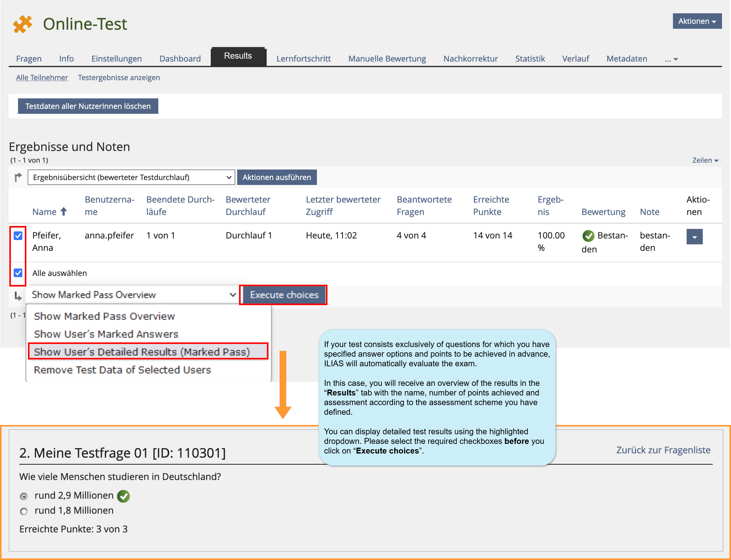Open the Statistik tab

530,59
